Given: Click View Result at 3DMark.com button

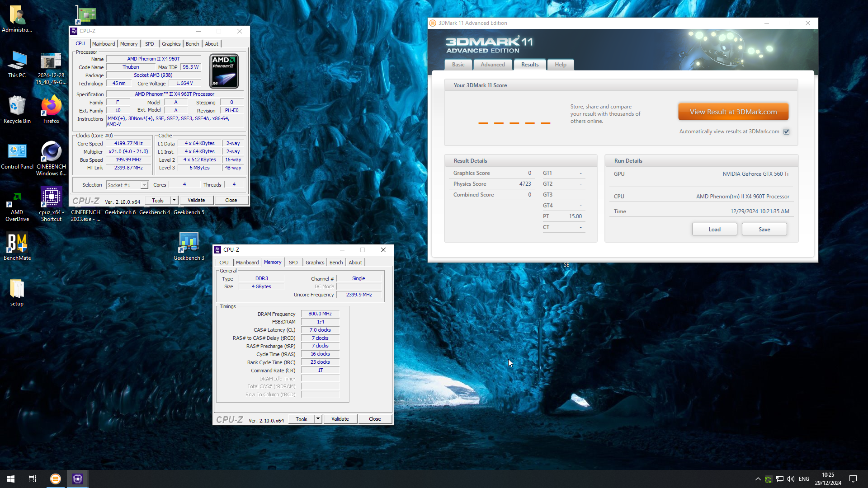Looking at the screenshot, I should pyautogui.click(x=733, y=112).
